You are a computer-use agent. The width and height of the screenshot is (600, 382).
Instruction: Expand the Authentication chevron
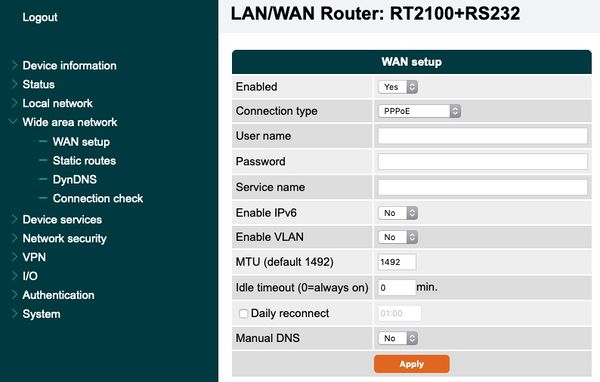(14, 295)
